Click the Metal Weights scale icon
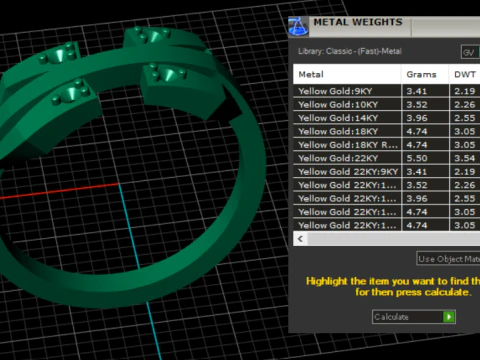 298,26
